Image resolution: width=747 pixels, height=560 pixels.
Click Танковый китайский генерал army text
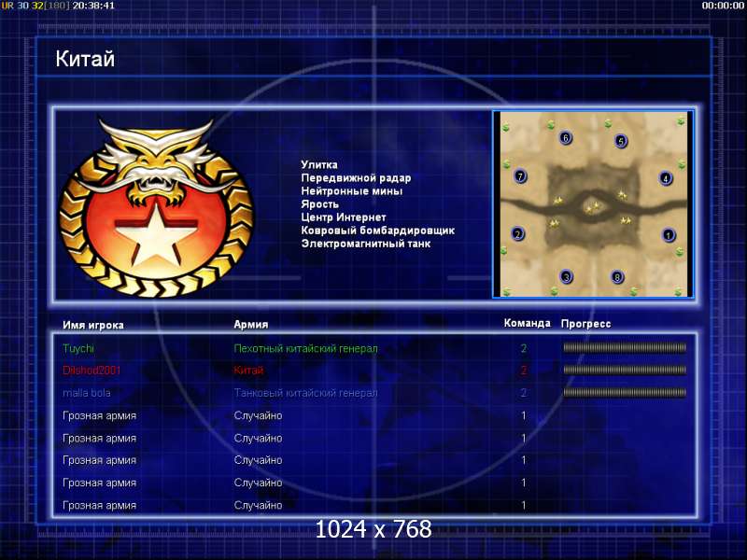[x=305, y=393]
